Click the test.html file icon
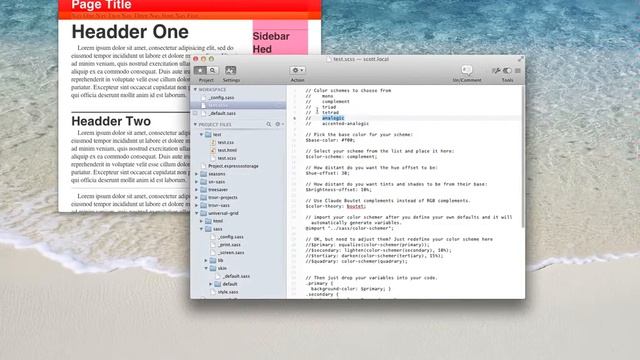 (213, 150)
